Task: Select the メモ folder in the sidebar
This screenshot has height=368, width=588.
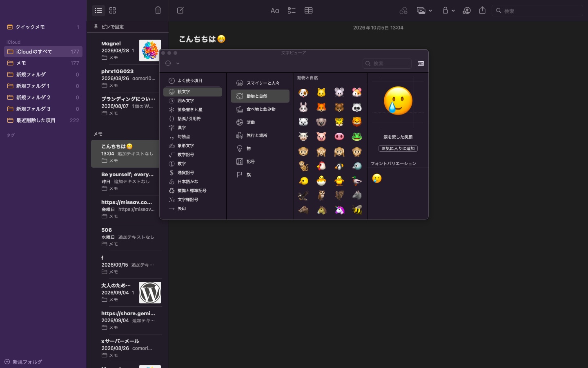Action: 43,63
